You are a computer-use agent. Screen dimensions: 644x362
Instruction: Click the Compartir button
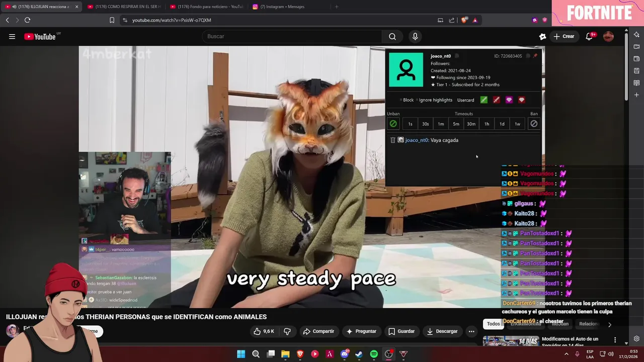(318, 331)
